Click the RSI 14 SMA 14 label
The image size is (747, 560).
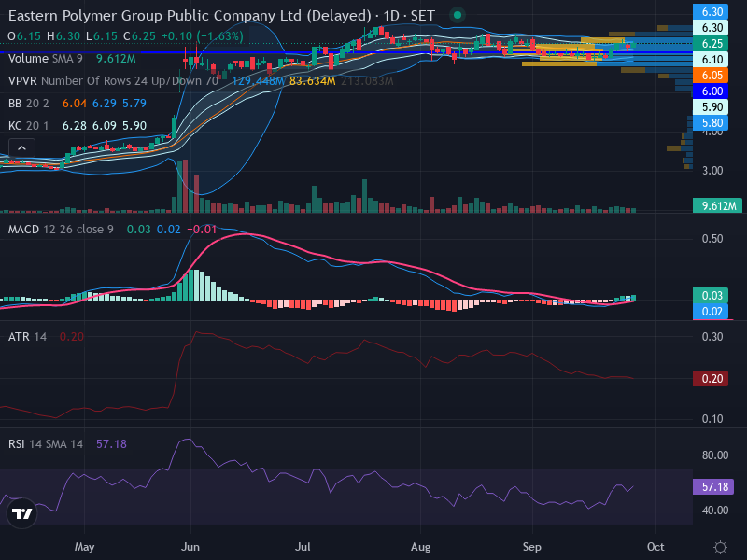(46, 444)
